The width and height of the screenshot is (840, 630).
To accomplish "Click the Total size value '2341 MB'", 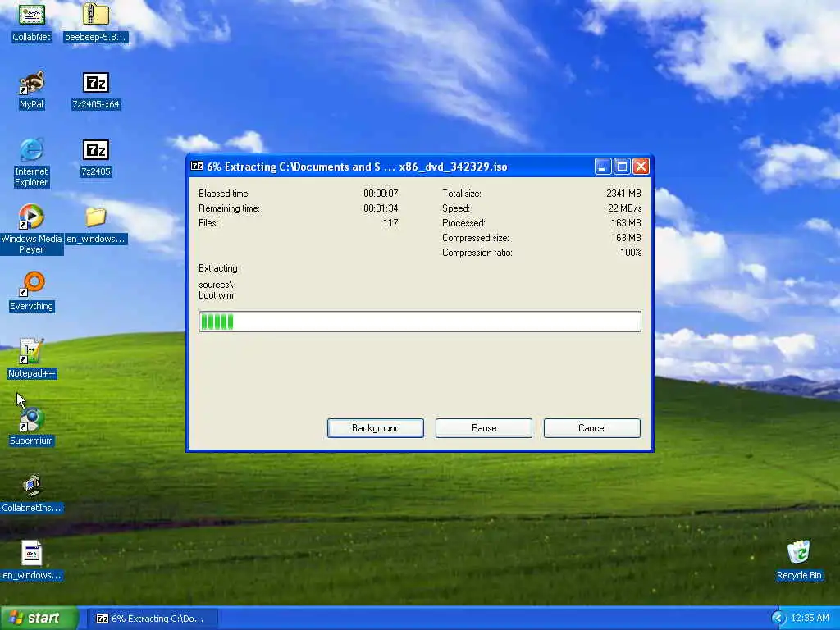I will [x=623, y=193].
